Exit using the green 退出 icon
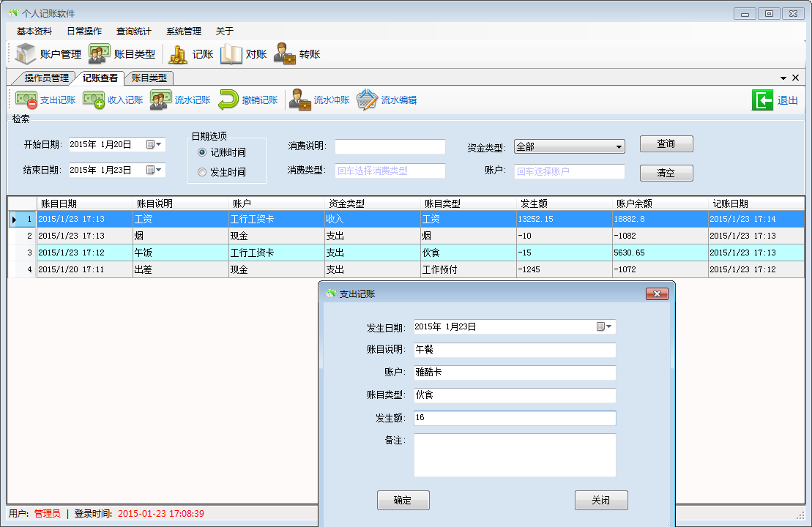The width and height of the screenshot is (812, 527). (x=762, y=100)
